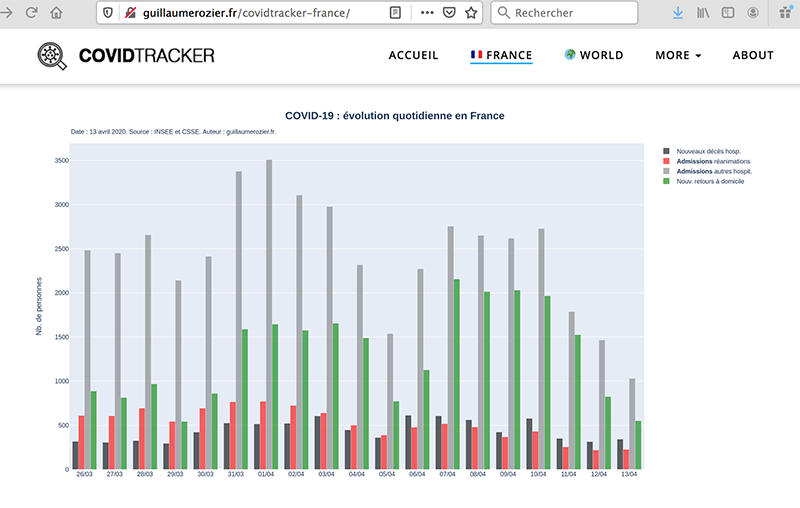The width and height of the screenshot is (800, 508).
Task: Toggle Nouveaux décès hosp. legend series
Action: [x=708, y=150]
